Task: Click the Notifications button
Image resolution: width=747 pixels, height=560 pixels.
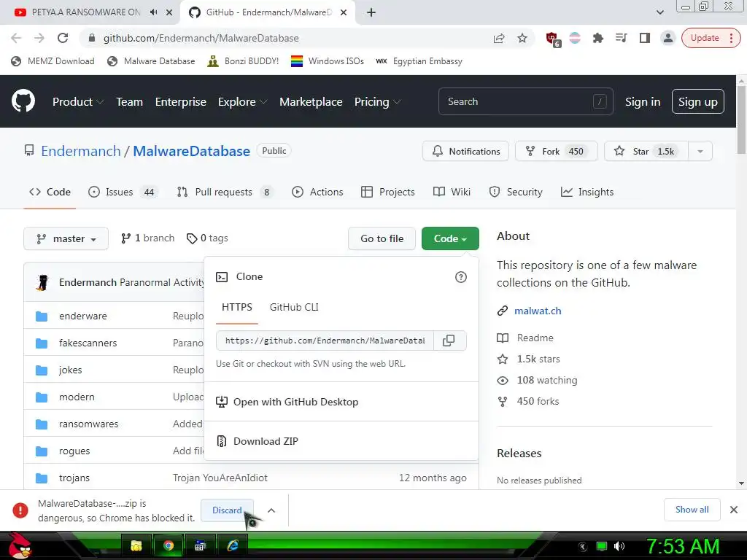Action: tap(465, 152)
